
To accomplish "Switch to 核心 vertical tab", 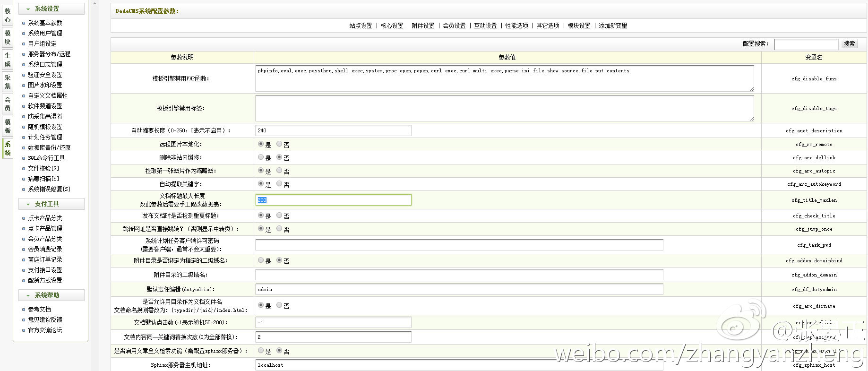I will coord(8,15).
